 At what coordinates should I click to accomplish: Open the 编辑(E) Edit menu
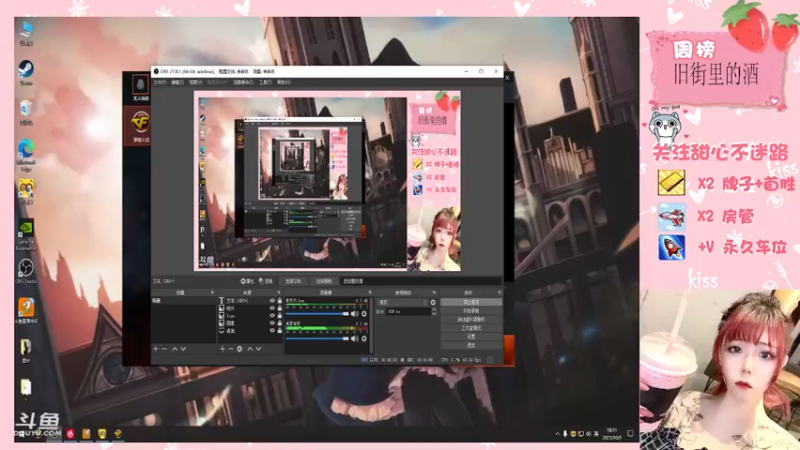point(178,82)
